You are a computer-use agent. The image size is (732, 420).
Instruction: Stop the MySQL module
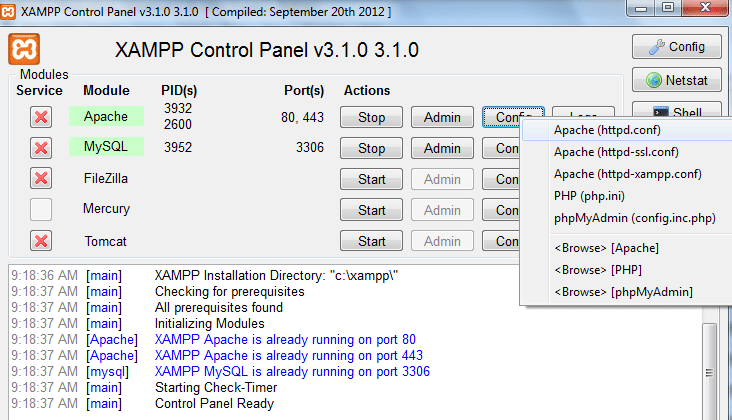click(x=371, y=149)
